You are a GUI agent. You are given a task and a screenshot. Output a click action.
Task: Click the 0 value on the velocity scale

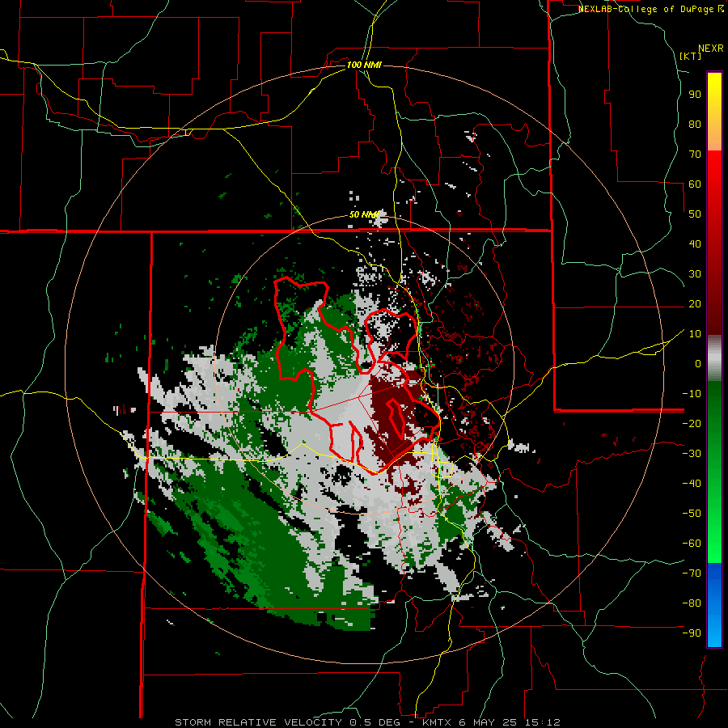pyautogui.click(x=698, y=364)
